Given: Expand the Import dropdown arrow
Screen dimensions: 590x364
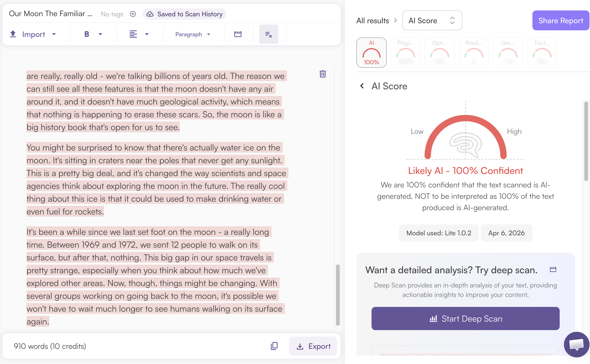Looking at the screenshot, I should click(x=54, y=34).
